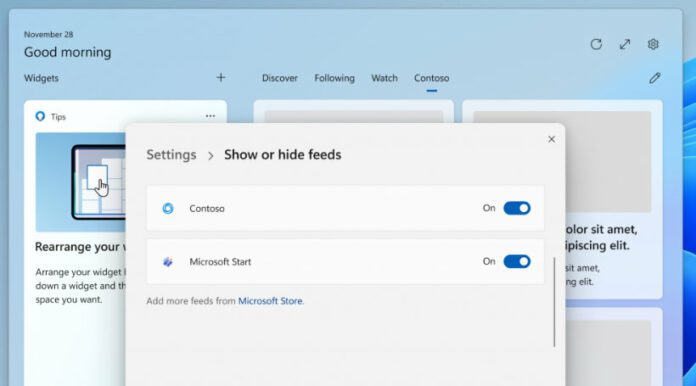Click the Microsoft Start logo icon

(168, 262)
